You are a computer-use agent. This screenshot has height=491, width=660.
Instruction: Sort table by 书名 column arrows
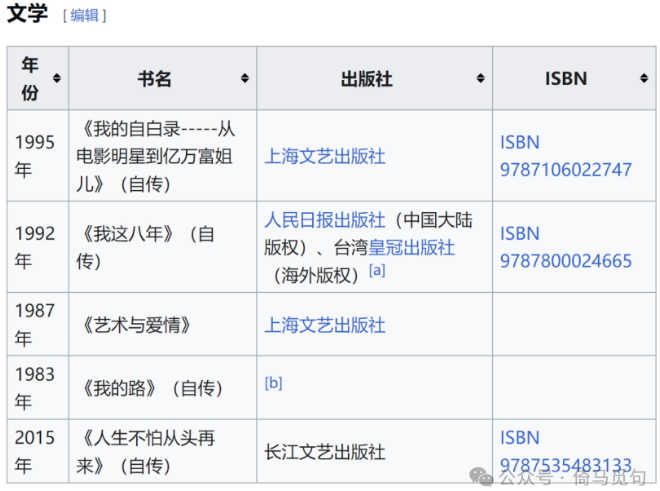coord(245,78)
